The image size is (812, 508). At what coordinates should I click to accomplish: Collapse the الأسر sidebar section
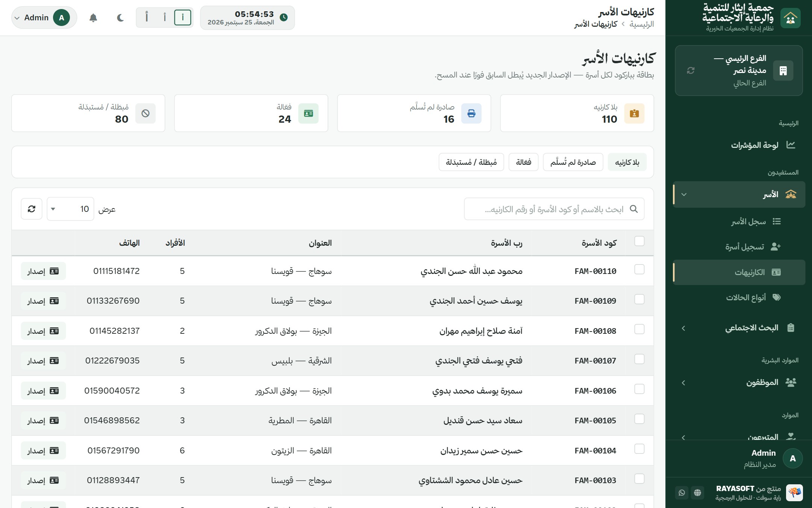click(739, 195)
